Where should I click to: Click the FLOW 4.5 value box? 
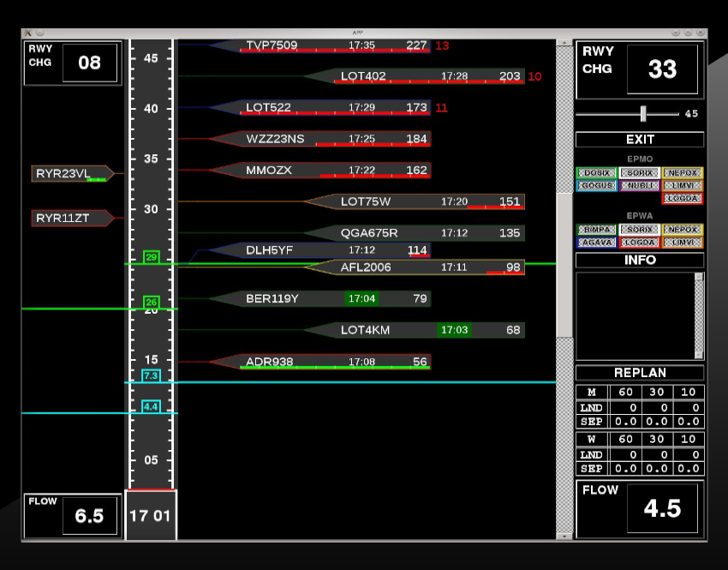662,508
